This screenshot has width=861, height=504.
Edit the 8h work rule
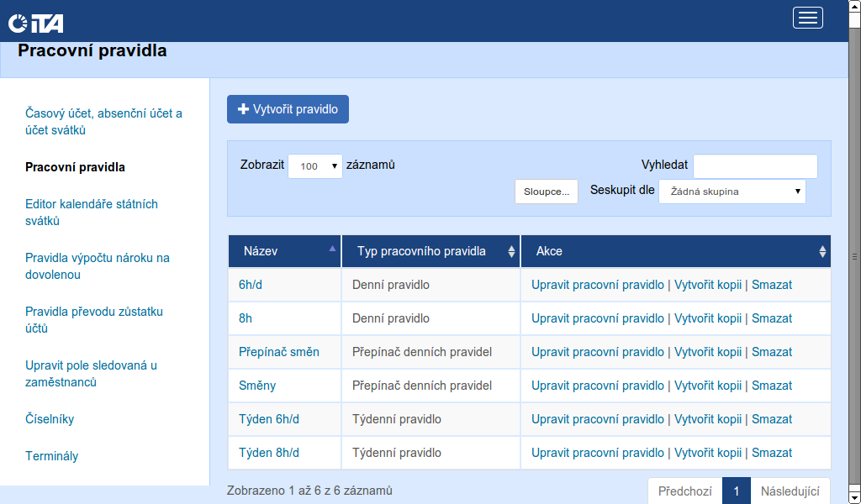pyautogui.click(x=597, y=318)
